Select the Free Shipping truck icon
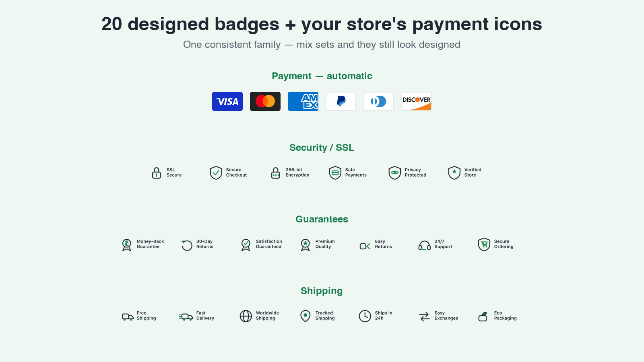Viewport: 644px width, 362px height. 128,317
